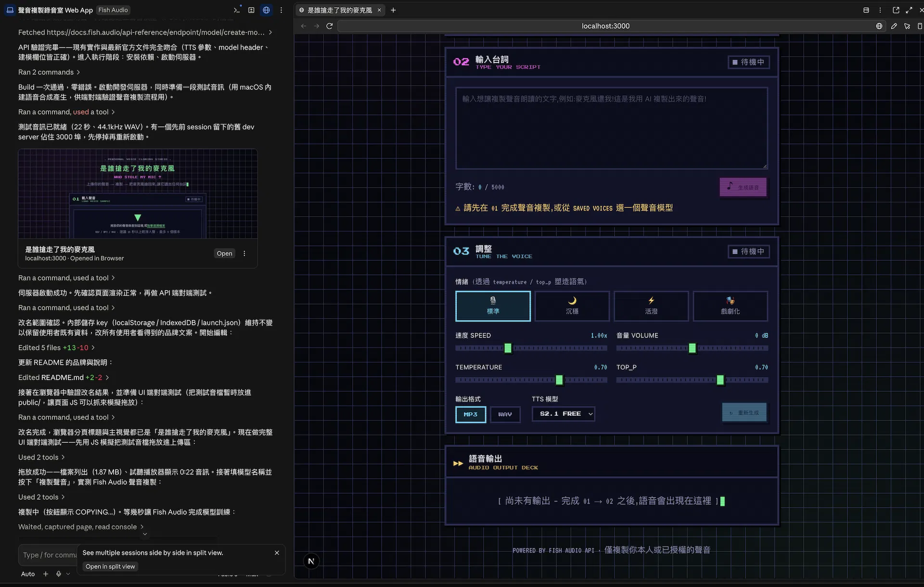This screenshot has width=924, height=587.
Task: Expand 'Edited 5 files +13 -10'
Action: (56, 347)
